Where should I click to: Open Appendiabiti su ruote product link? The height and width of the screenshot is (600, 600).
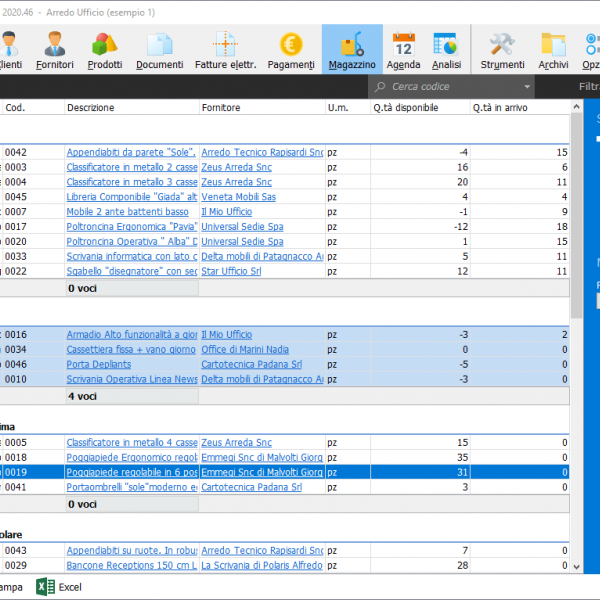132,551
